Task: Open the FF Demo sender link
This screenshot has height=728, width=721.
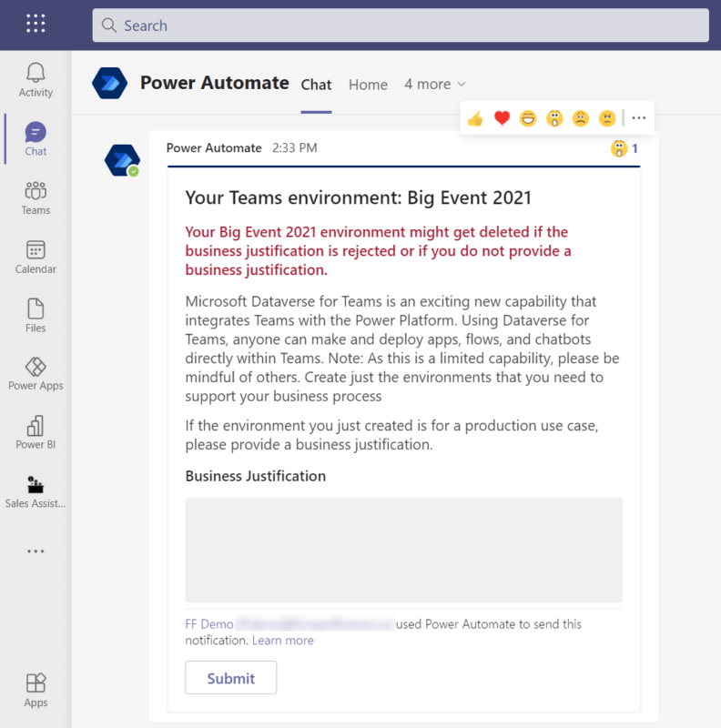Action: (x=209, y=624)
